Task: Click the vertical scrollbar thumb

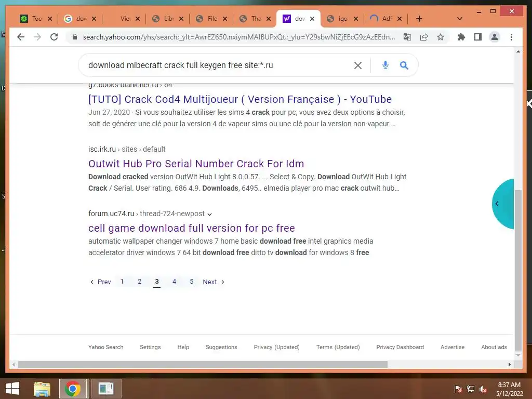Action: 518,270
